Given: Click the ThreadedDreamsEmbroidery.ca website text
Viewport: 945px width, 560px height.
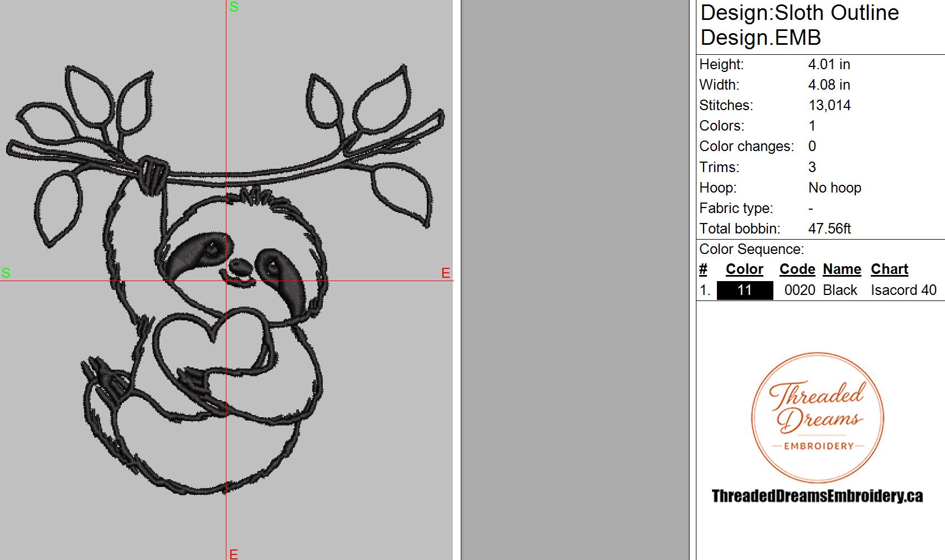Looking at the screenshot, I should 817,496.
